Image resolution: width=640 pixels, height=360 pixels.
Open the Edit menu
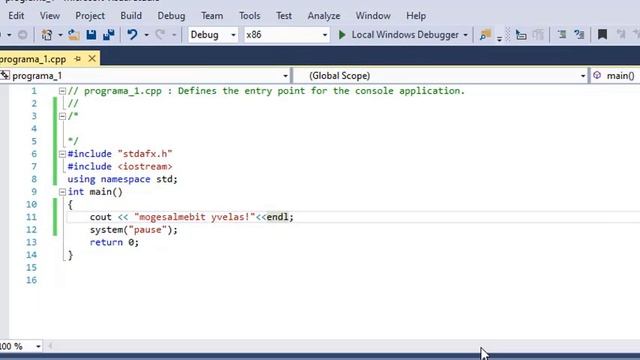[x=16, y=16]
